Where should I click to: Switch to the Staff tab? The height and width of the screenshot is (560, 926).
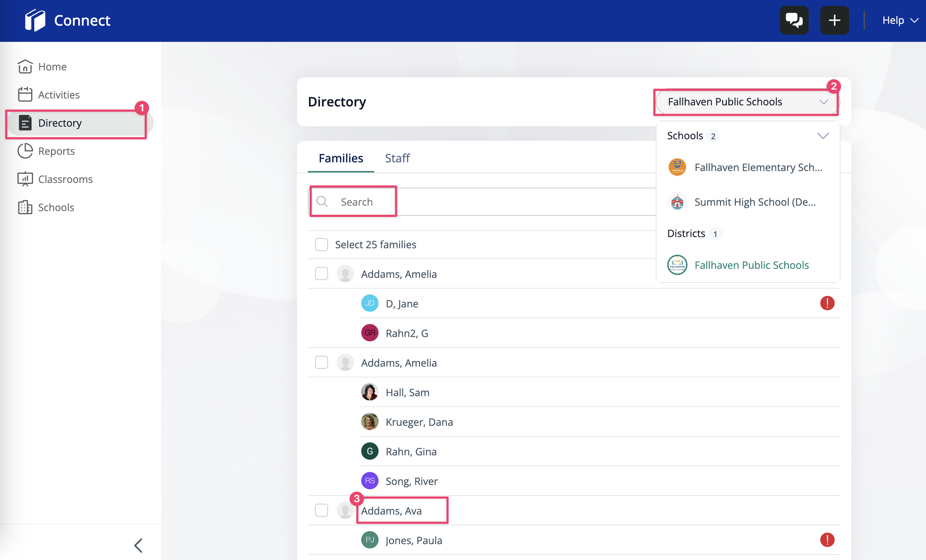pos(397,158)
